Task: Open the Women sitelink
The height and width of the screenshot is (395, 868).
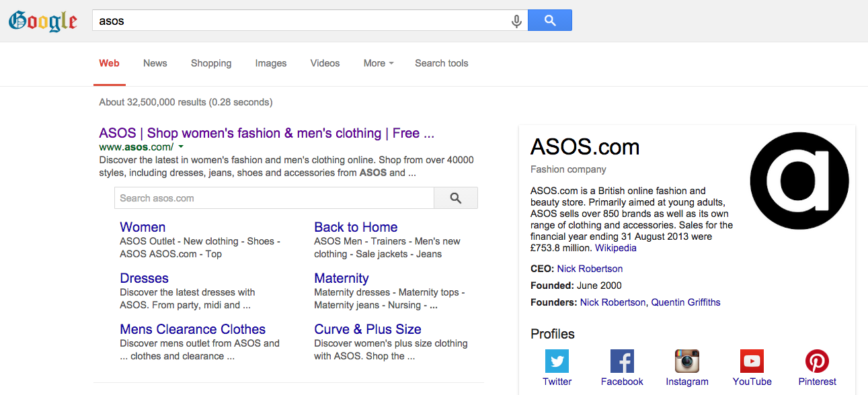Action: (x=143, y=227)
